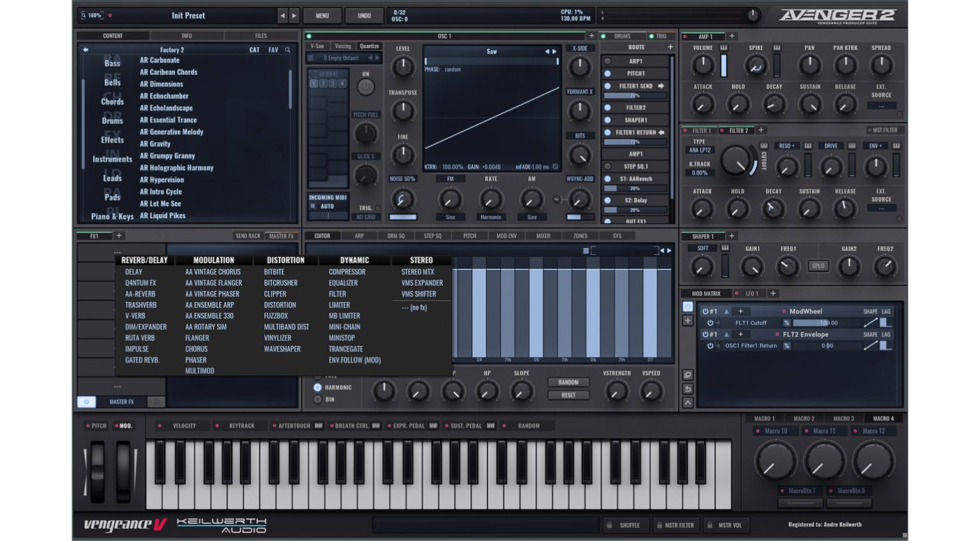Open the MENU dropdown at the top
Image resolution: width=980 pixels, height=541 pixels.
click(x=322, y=15)
